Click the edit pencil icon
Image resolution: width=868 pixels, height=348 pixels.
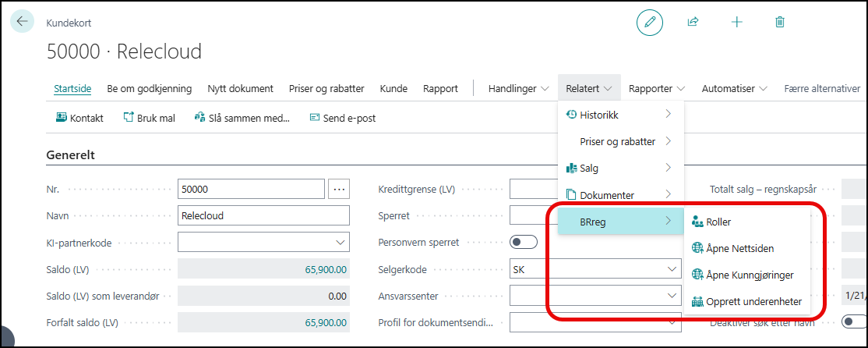649,22
